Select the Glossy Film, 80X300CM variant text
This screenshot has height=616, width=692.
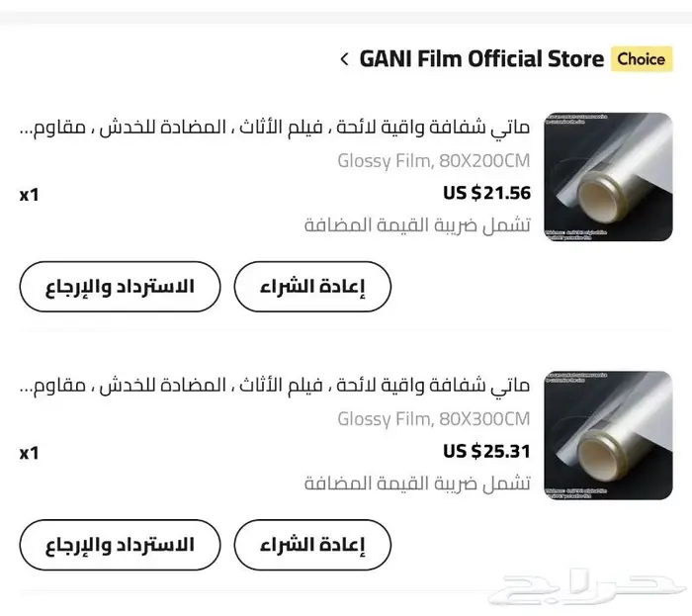click(x=434, y=418)
